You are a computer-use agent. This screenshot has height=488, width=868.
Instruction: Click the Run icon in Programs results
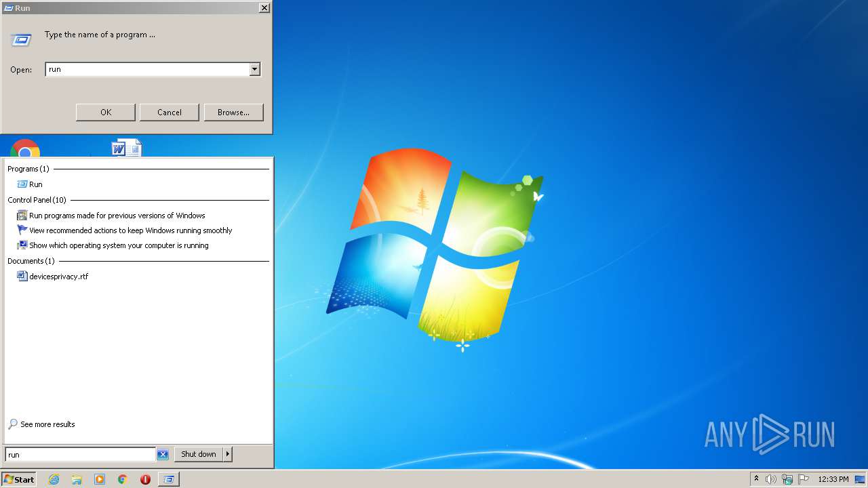click(x=22, y=184)
